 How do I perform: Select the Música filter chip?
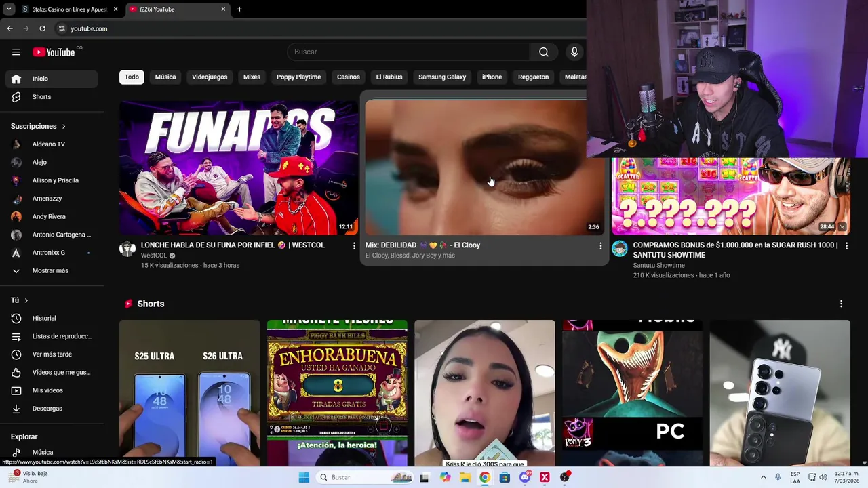tap(165, 77)
